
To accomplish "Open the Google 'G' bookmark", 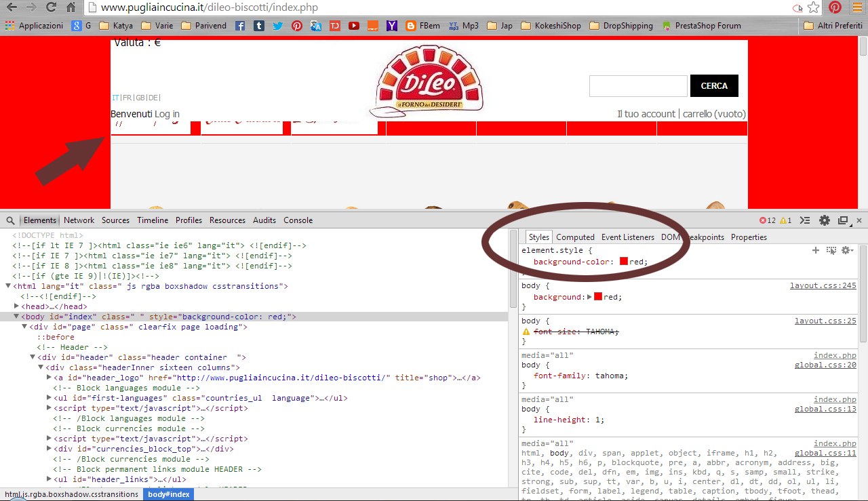I will 81,26.
